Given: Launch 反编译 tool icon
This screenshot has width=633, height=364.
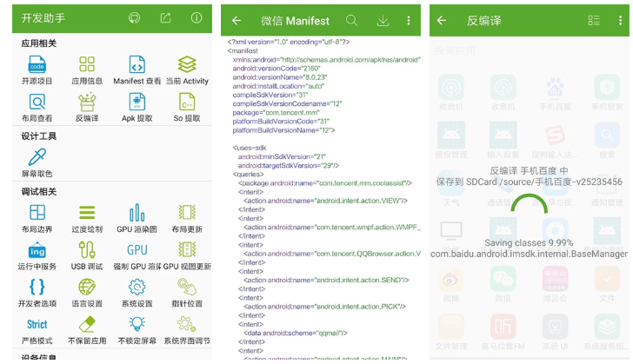Looking at the screenshot, I should point(87,102).
